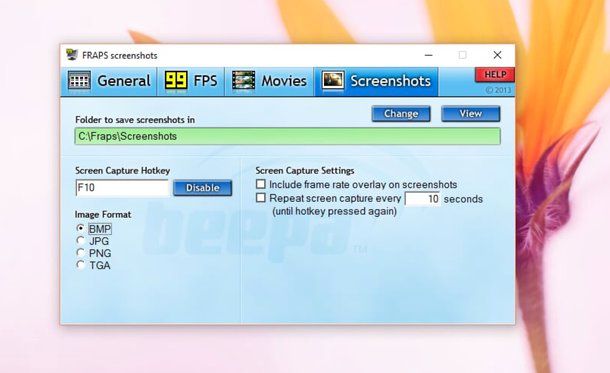Click the Movies filmstrip icon
Screen dimensions: 610x373
(244, 81)
